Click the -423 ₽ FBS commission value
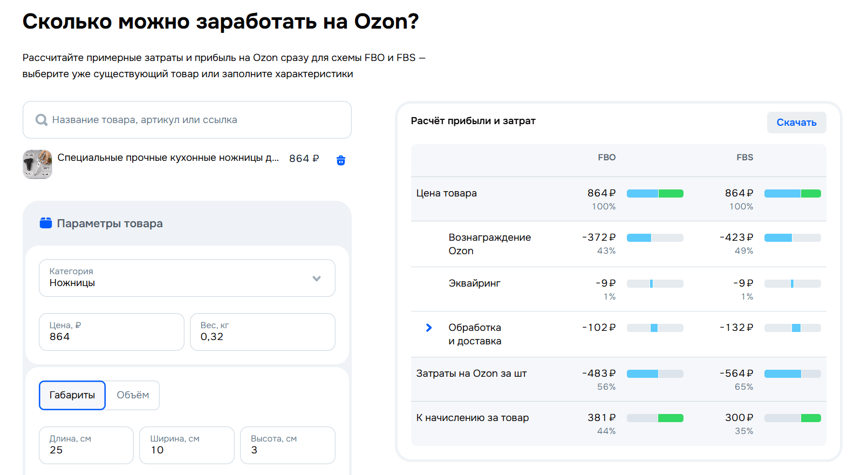 736,237
